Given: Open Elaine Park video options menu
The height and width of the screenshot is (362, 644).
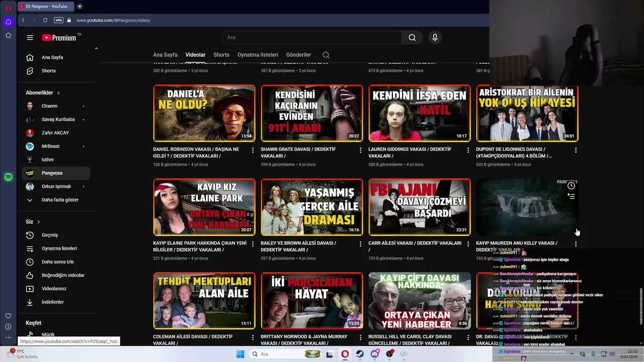Looking at the screenshot, I should tap(253, 244).
